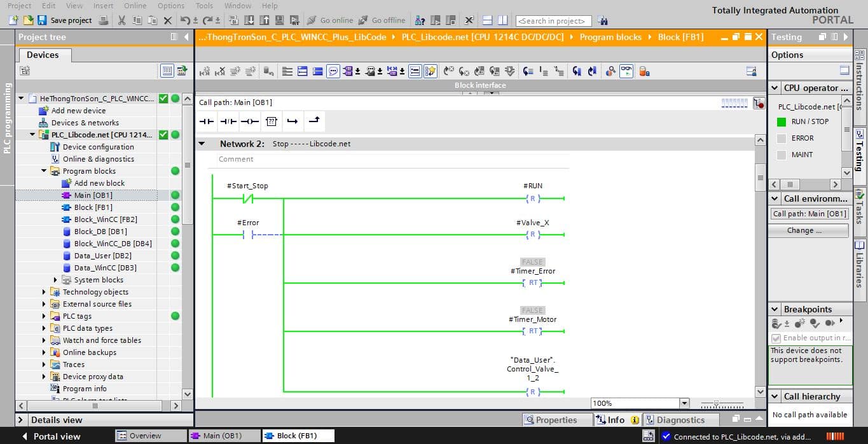
Task: Click the Save project icon
Action: click(x=42, y=20)
